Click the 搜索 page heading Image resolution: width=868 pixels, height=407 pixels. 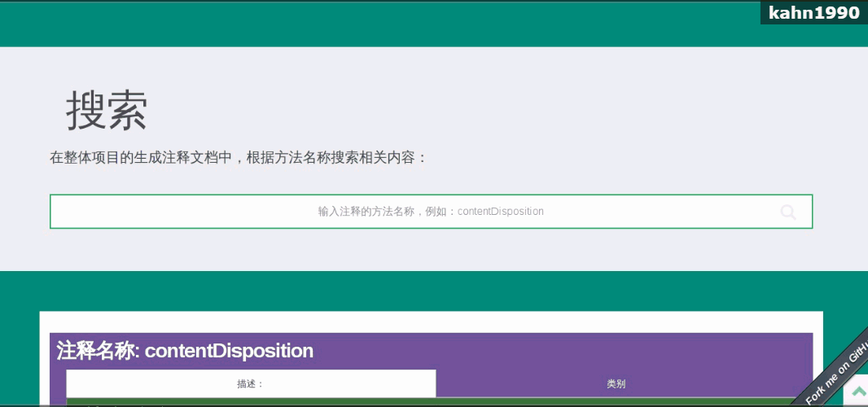pos(107,111)
